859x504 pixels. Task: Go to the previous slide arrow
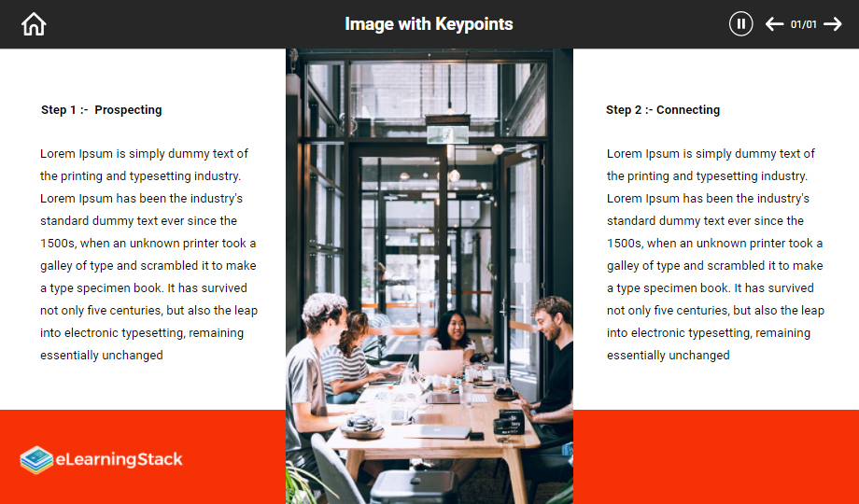pos(774,24)
